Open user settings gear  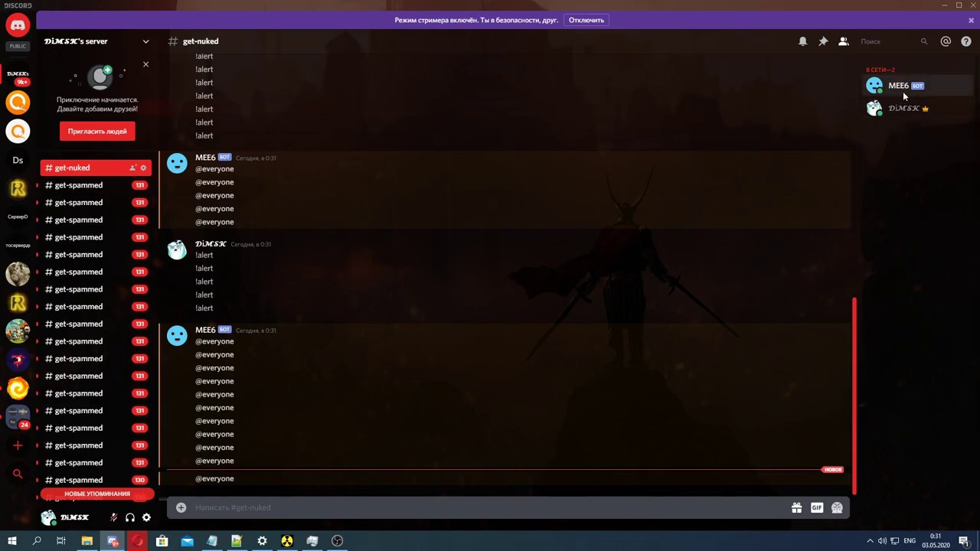pyautogui.click(x=146, y=517)
